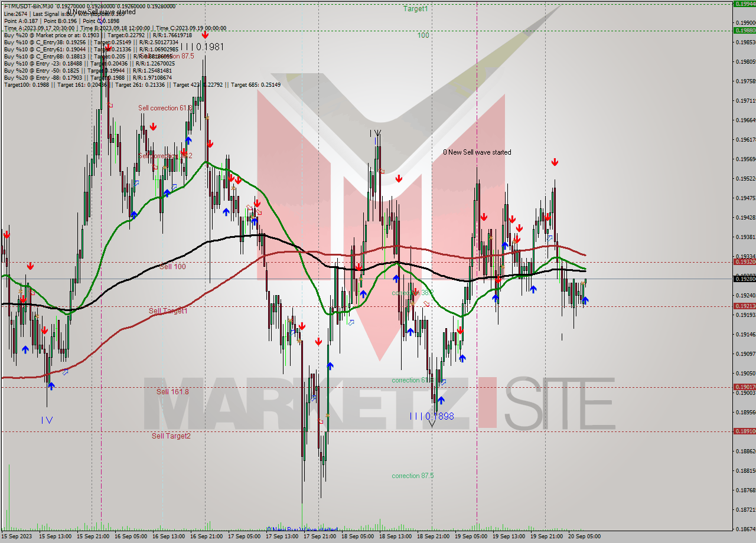Click the red 0.19017 price tag
This screenshot has height=543, width=756.
tap(744, 387)
